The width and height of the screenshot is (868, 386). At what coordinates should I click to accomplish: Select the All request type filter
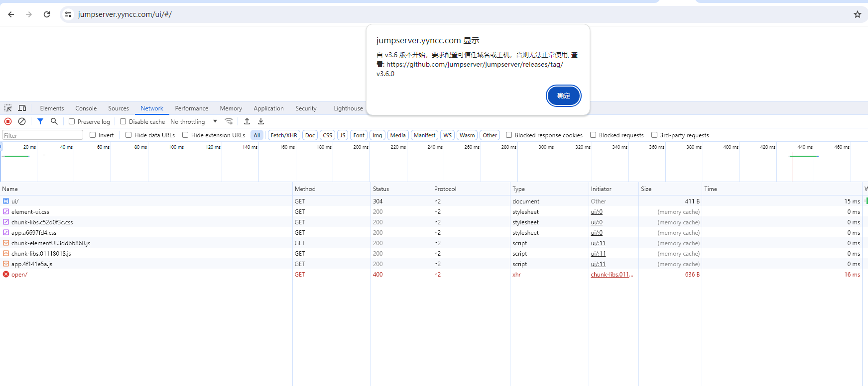(x=257, y=135)
